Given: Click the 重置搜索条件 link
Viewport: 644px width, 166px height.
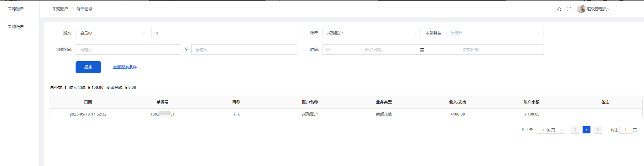Looking at the screenshot, I should coord(125,67).
